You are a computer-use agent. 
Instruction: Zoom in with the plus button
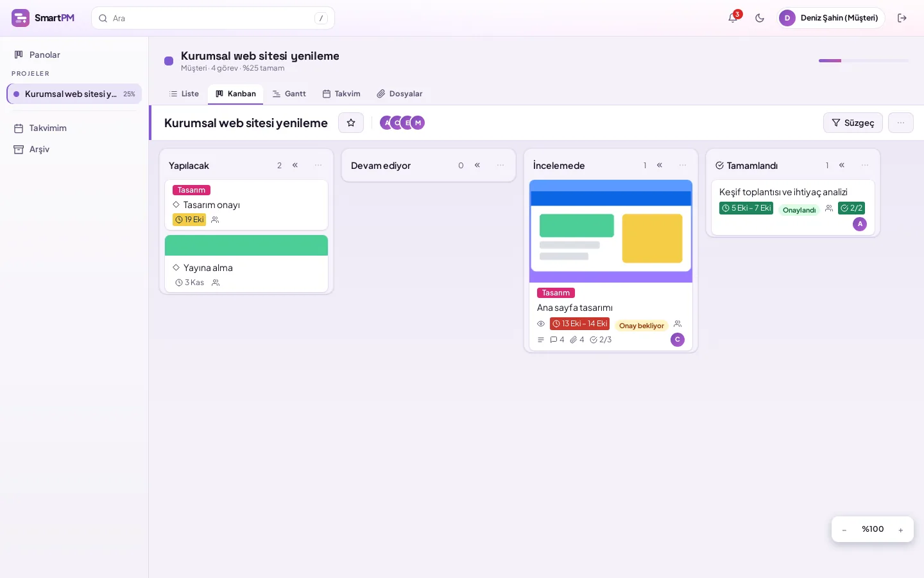pos(901,530)
